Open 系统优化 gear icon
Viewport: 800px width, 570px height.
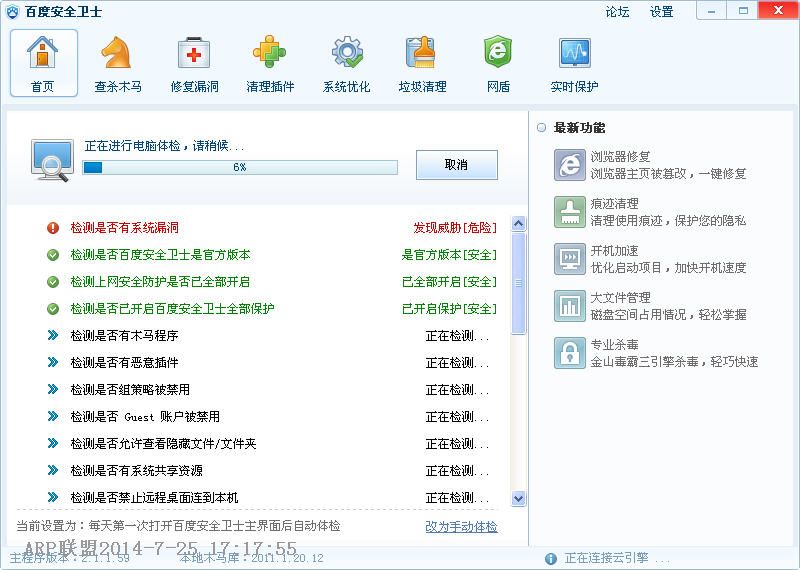(346, 52)
